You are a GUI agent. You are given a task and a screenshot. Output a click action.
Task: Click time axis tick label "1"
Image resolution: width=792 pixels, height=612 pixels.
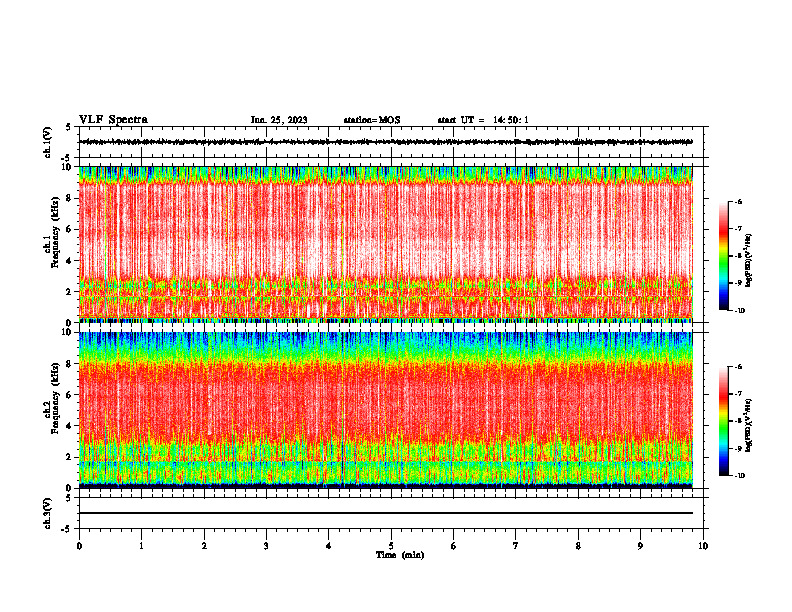pos(141,546)
